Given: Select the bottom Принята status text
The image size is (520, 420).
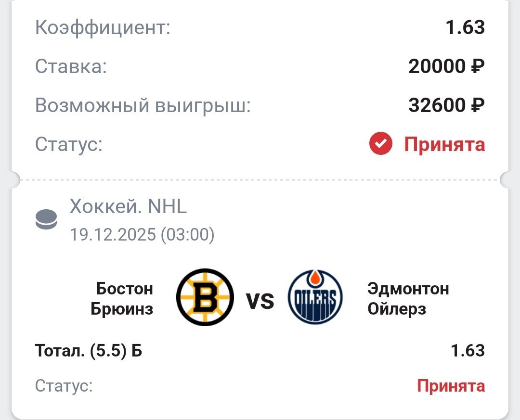Looking at the screenshot, I should coord(451,385).
